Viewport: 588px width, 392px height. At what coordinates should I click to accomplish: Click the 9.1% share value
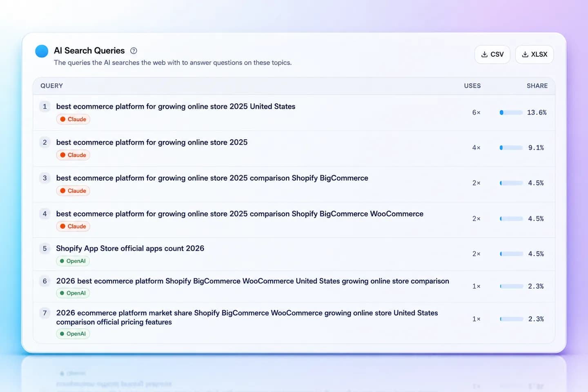point(536,148)
